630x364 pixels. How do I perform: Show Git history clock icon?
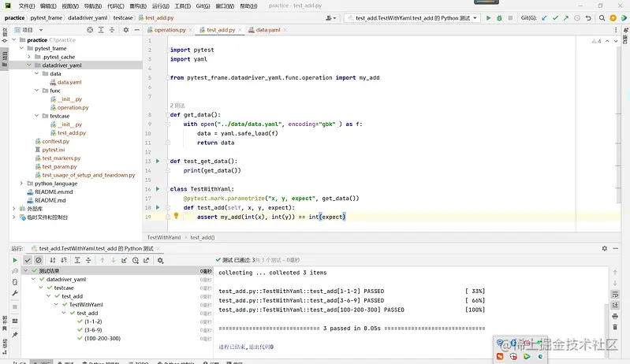click(577, 18)
